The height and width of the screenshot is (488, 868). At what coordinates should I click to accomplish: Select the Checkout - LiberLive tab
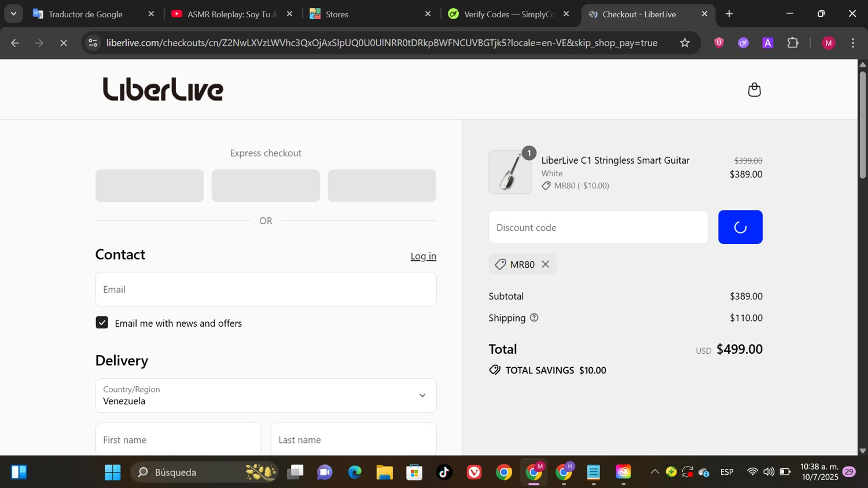click(x=639, y=14)
